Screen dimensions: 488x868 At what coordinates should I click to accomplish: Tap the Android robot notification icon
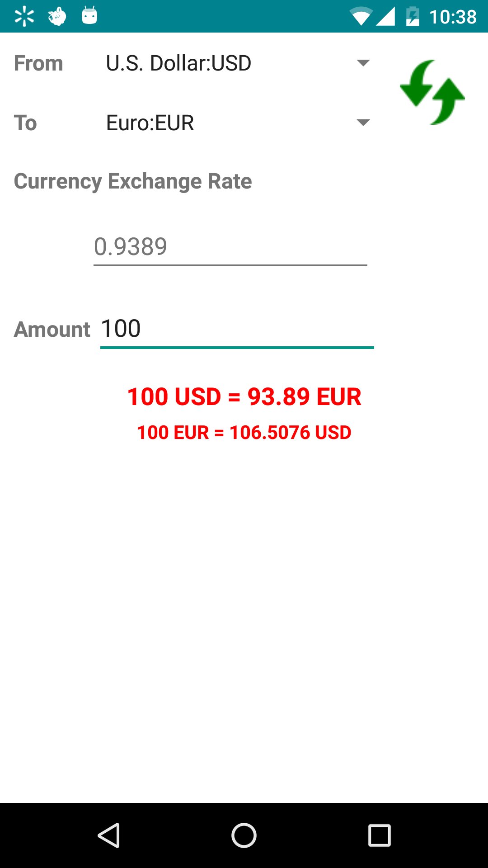pos(89,16)
